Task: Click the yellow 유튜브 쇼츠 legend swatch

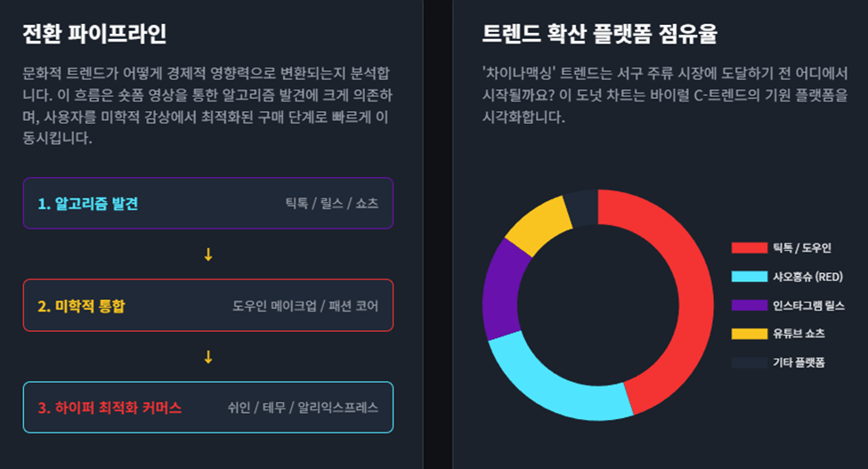Action: [749, 334]
